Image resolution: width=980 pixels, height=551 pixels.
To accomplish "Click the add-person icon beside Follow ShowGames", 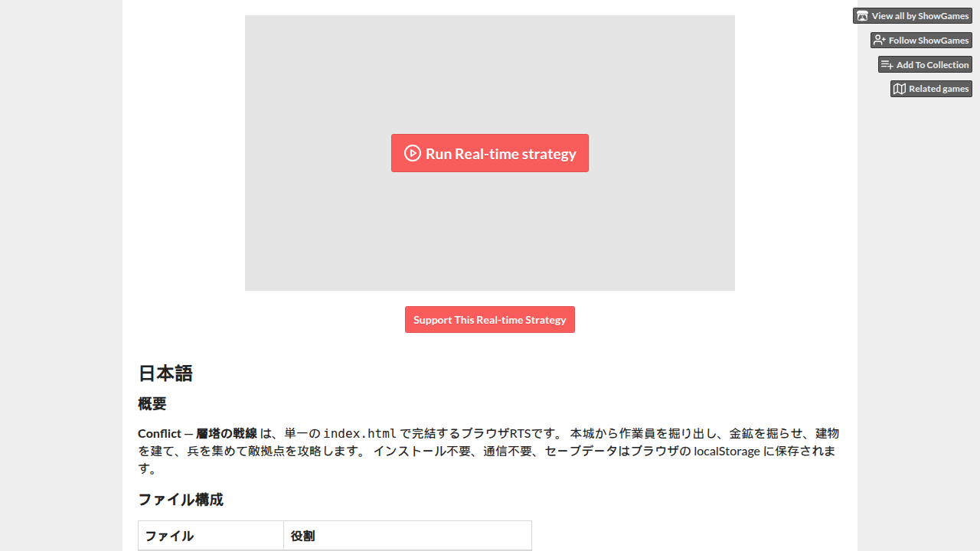I will (880, 41).
